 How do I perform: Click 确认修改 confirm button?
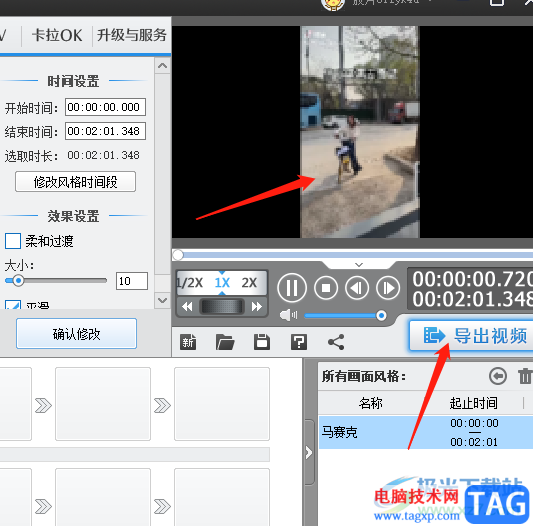76,334
